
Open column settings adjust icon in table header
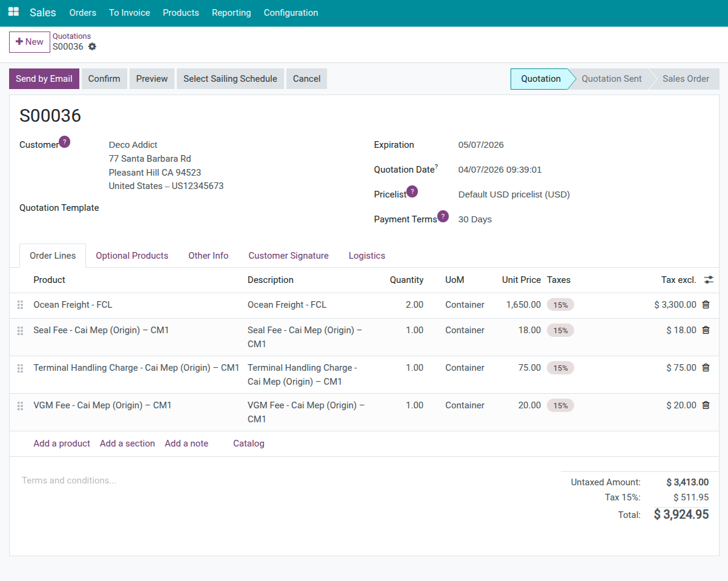pos(709,280)
